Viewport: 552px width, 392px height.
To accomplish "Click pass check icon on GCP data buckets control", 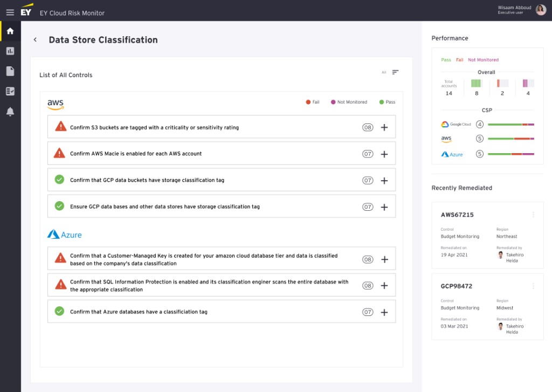I will [59, 180].
